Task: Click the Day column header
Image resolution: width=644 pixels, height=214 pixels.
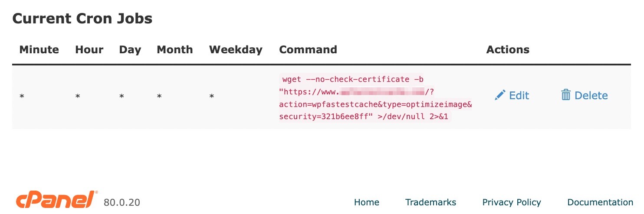Action: pos(130,50)
